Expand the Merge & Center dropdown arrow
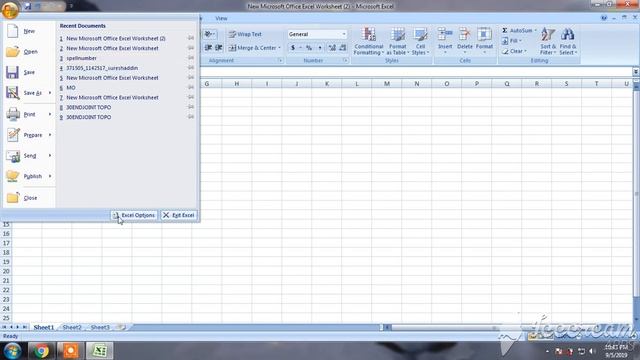This screenshot has height=360, width=640. click(x=280, y=48)
